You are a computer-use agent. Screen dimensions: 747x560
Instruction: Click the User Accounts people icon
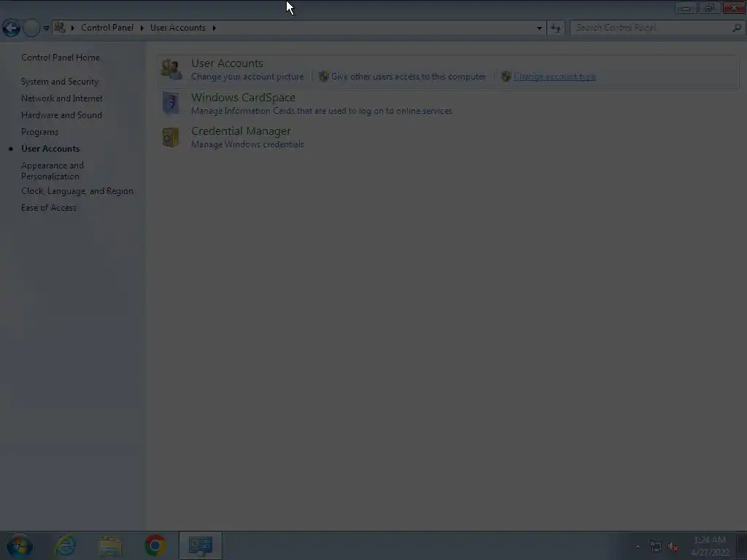pyautogui.click(x=171, y=69)
